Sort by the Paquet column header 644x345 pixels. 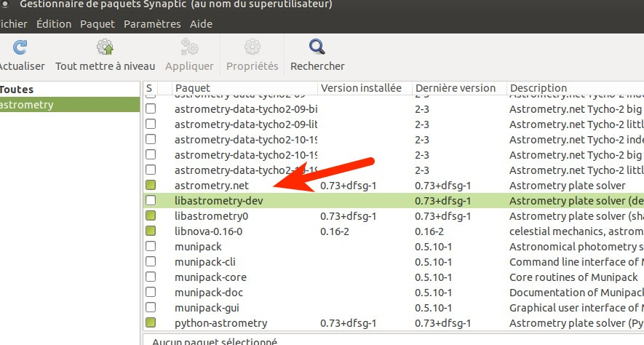click(244, 88)
